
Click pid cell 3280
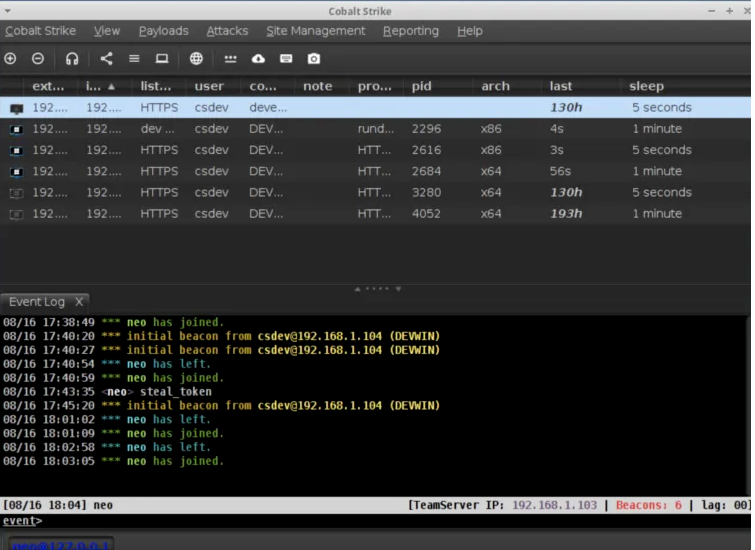point(426,193)
